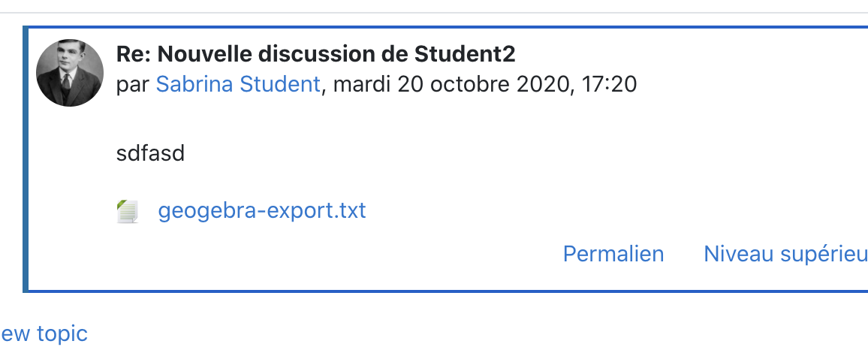Screen dimensions: 868x347
Task: Click the thick blue left border of the post
Action: click(x=26, y=158)
